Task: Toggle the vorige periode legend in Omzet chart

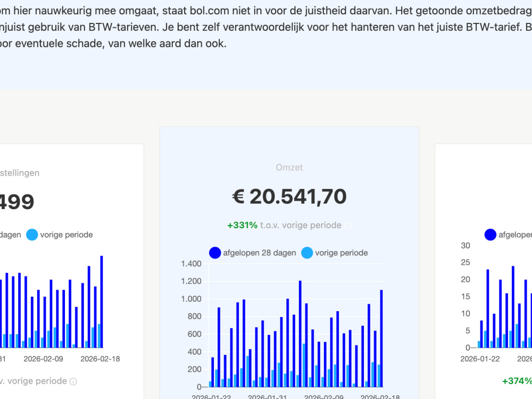Action: click(x=335, y=253)
